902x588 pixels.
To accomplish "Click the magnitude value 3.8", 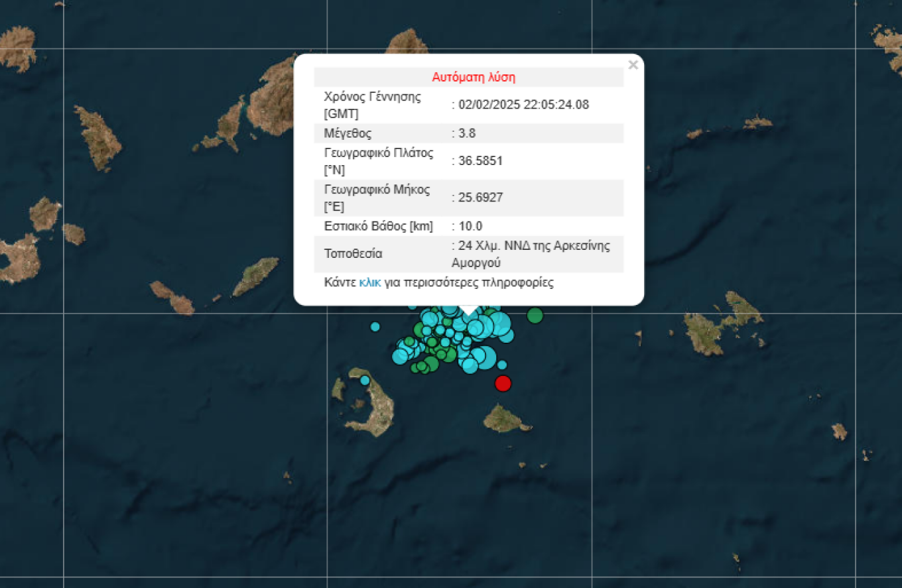I will [x=467, y=133].
